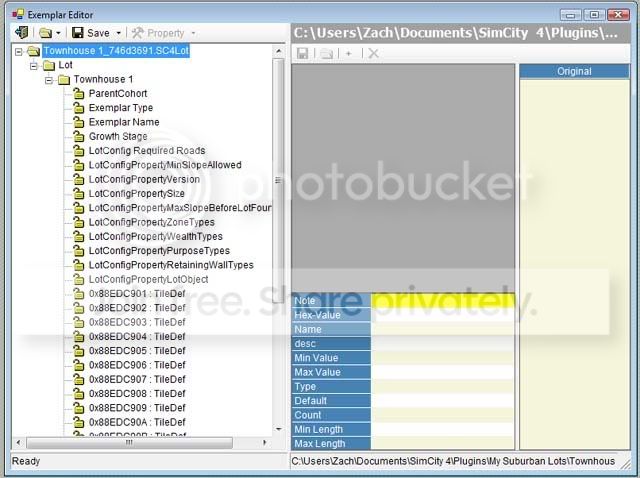Image resolution: width=640 pixels, height=478 pixels.
Task: Click tree horizontal scrollbar right arrow
Action: click(264, 442)
